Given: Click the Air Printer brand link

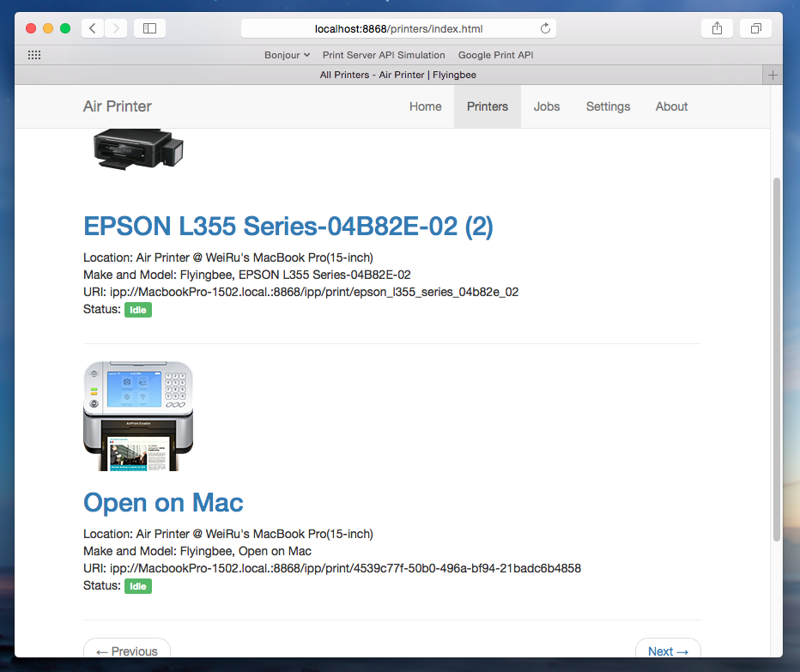Looking at the screenshot, I should 118,106.
